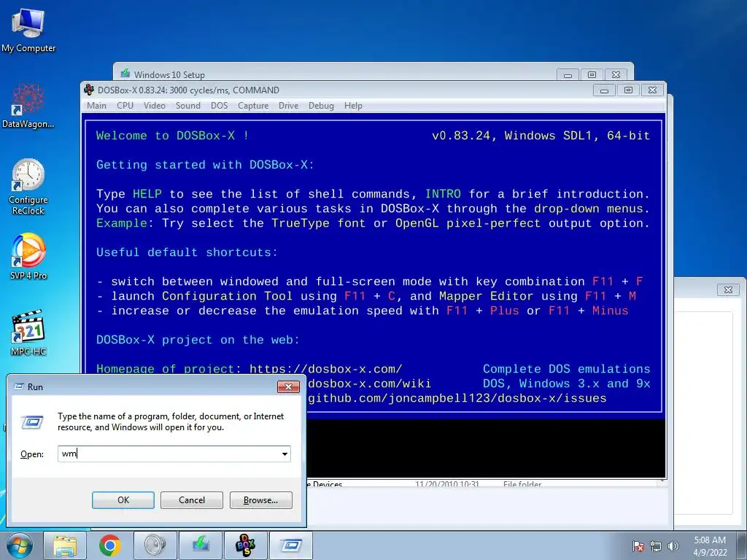Click the Windows 10 Setup title icon
This screenshot has height=560, width=747.
click(125, 74)
